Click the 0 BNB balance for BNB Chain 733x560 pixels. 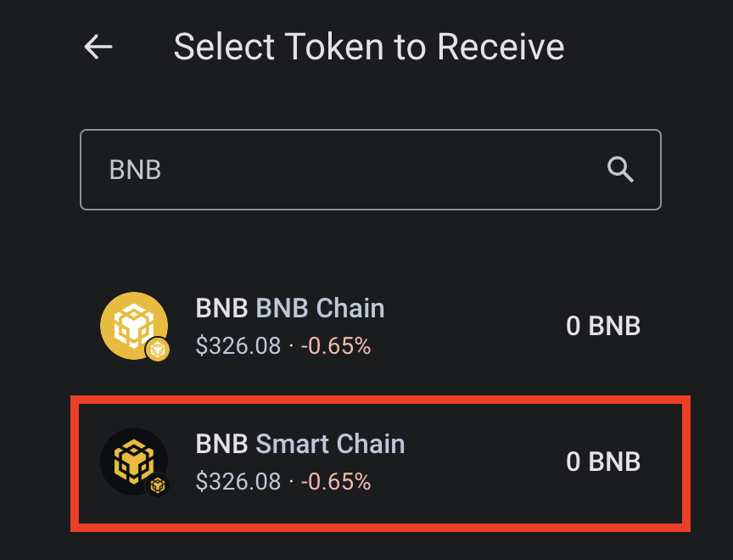click(x=603, y=326)
